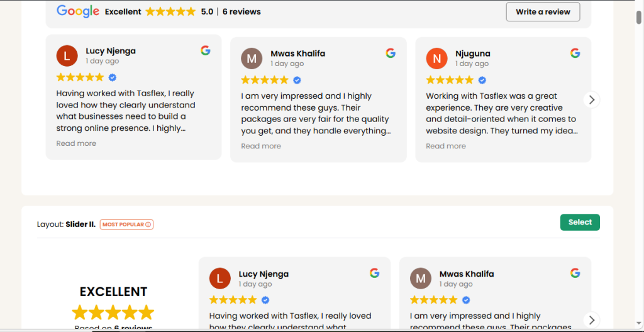The image size is (644, 332).
Task: Click verified badge on Njuguna's review
Action: click(x=482, y=80)
